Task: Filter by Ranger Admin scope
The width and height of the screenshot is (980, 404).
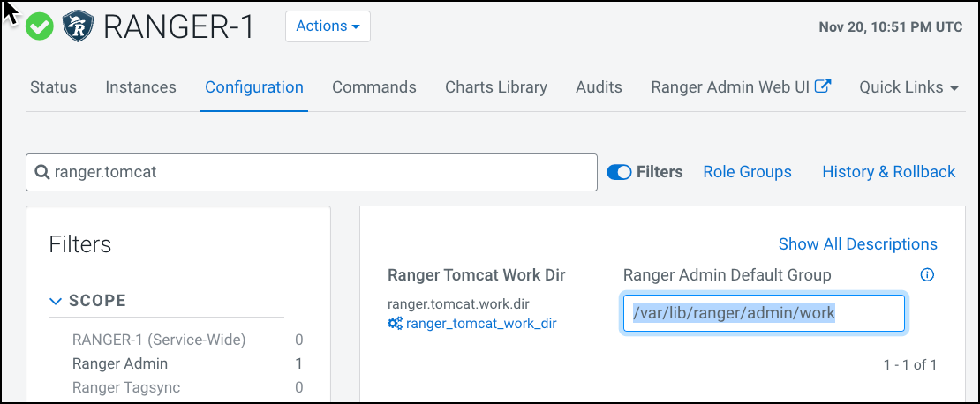Action: coord(119,363)
